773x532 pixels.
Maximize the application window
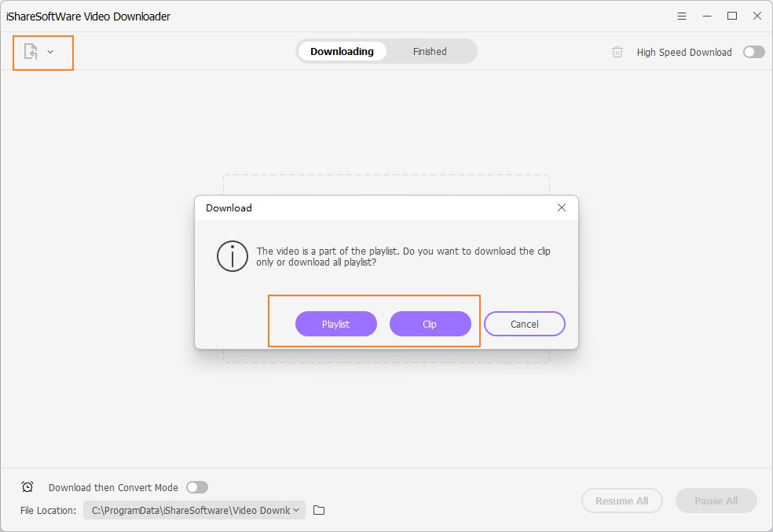tap(732, 16)
